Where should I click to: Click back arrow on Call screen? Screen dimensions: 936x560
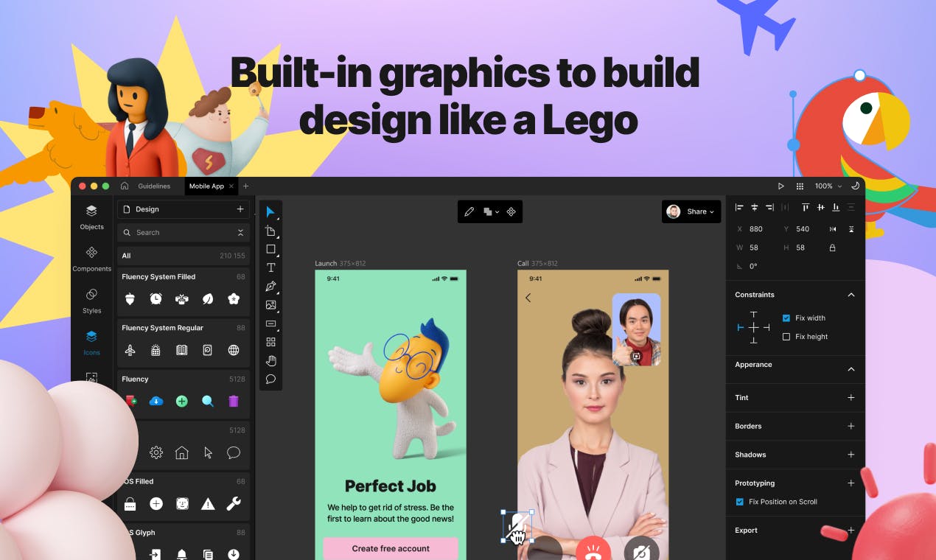pos(528,298)
